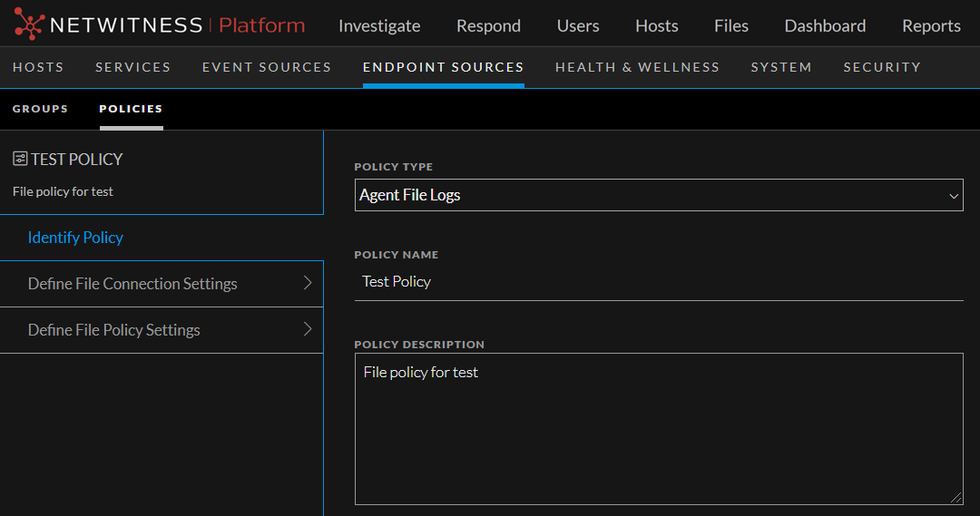Open the Files menu
The height and width of the screenshot is (516, 980).
tap(731, 25)
